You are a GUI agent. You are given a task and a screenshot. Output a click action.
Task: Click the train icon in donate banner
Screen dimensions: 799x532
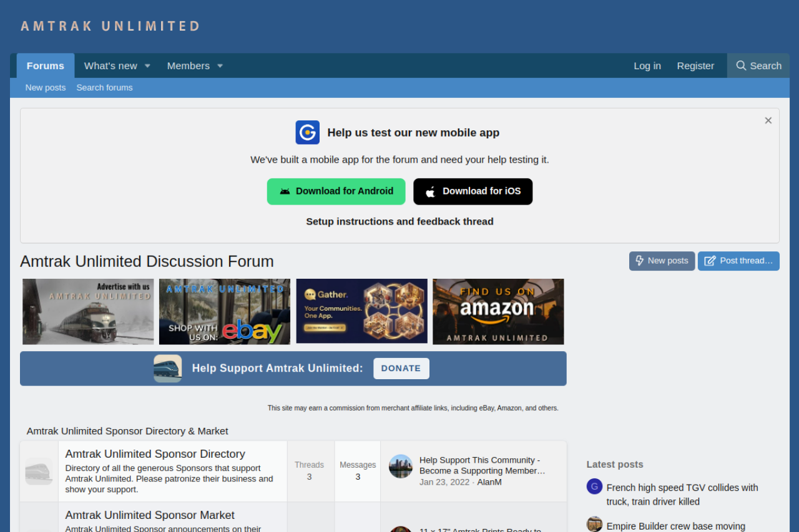point(167,369)
